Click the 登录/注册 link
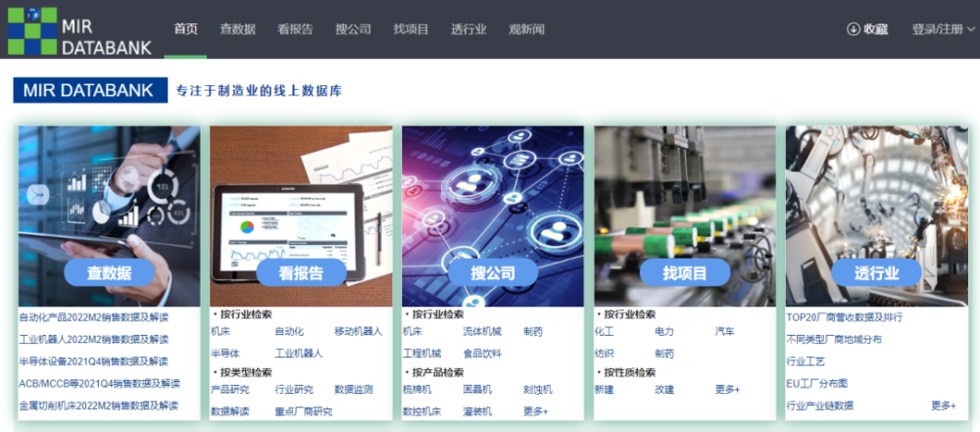The image size is (980, 432). pos(937,28)
